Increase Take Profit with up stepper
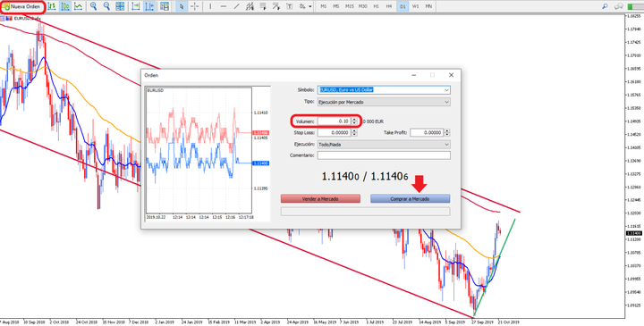This screenshot has width=644, height=326. click(447, 130)
